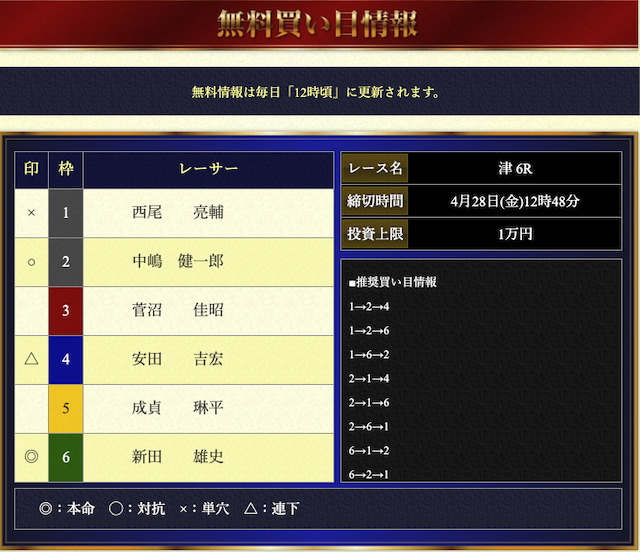Image resolution: width=640 pixels, height=552 pixels.
Task: Click the ○ mark in 中嶋 健一郎's row
Action: [31, 262]
